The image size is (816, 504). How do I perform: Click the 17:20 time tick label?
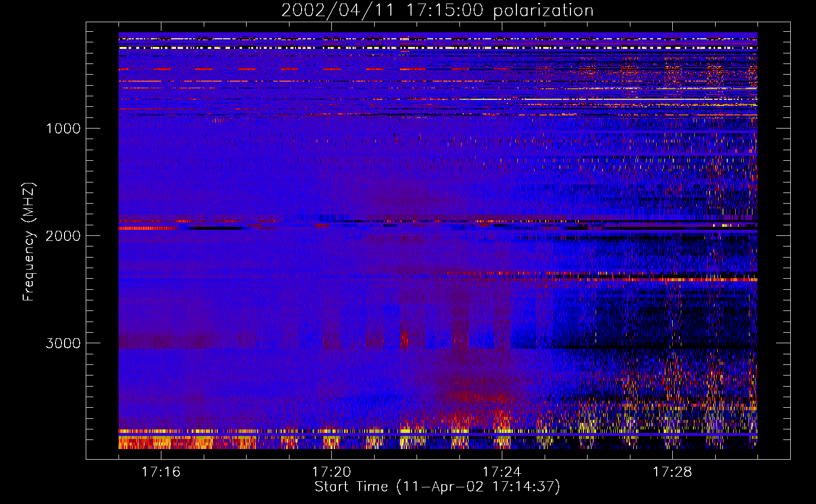[331, 472]
